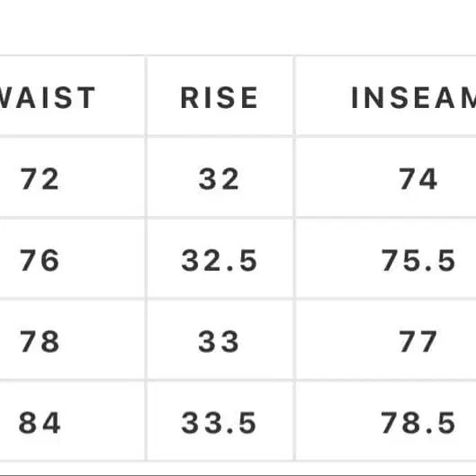Select inseam value 74
This screenshot has width=476, height=476.
point(418,179)
